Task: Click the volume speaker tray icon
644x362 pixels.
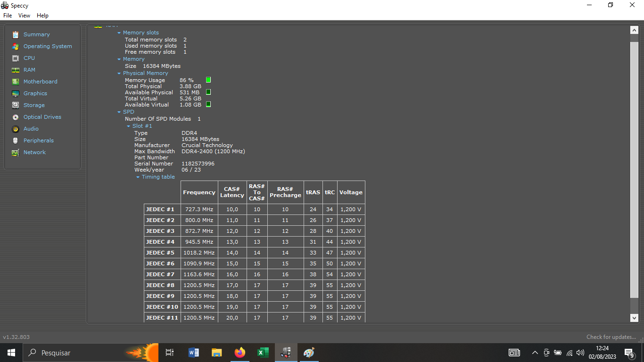Action: pos(580,353)
